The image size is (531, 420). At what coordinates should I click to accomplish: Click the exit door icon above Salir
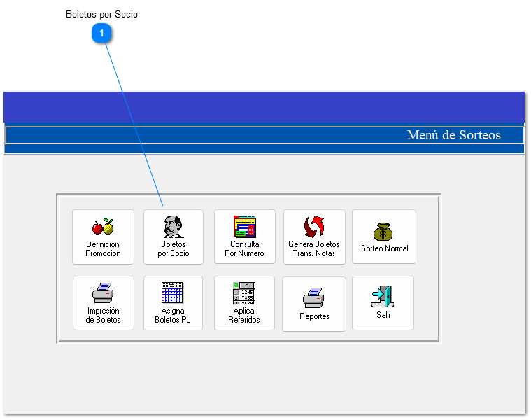pos(383,297)
